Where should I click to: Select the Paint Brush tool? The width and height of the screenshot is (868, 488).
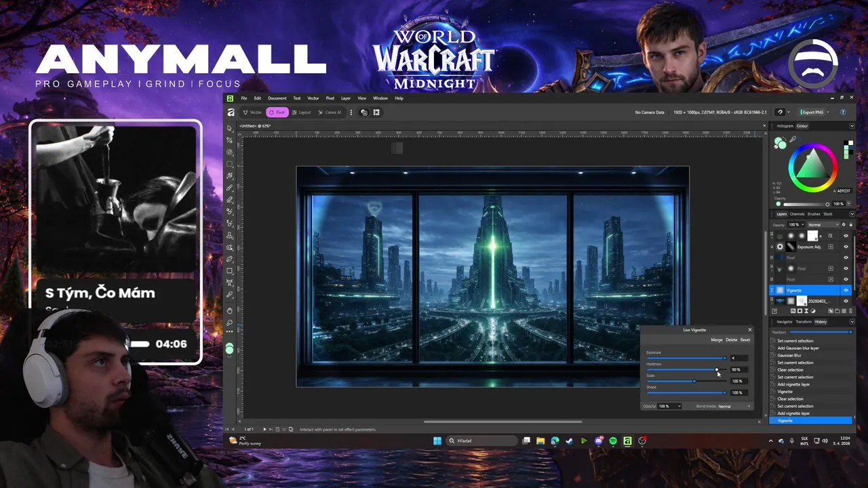[x=230, y=188]
